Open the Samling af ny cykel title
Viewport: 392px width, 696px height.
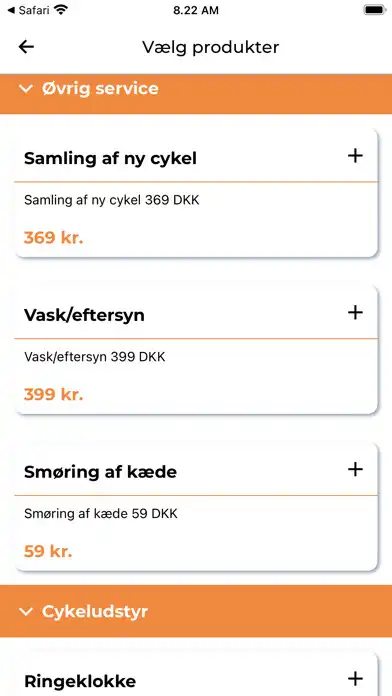pyautogui.click(x=110, y=158)
